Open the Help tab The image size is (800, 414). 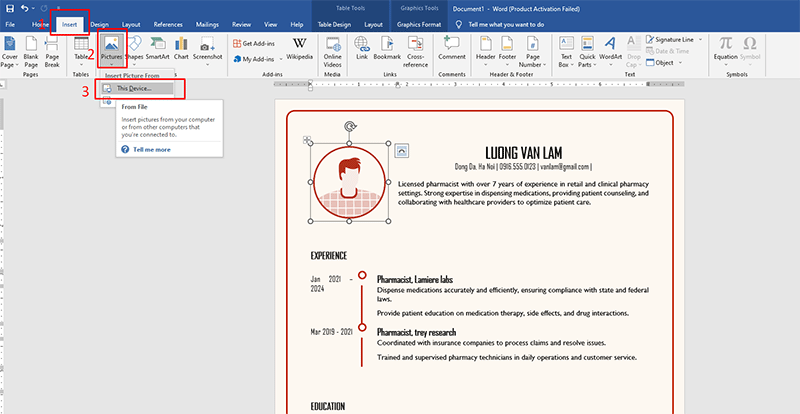point(297,25)
